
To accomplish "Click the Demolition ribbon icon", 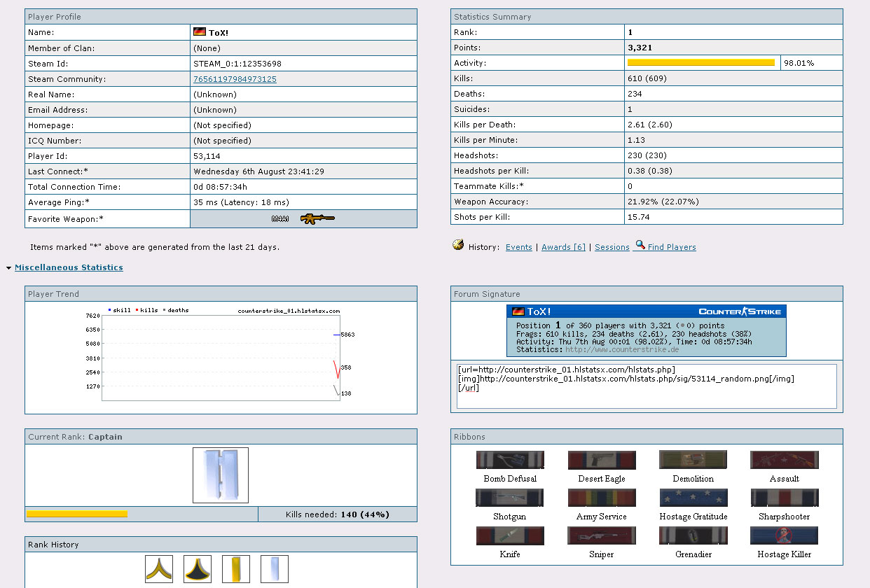I will 693,460.
